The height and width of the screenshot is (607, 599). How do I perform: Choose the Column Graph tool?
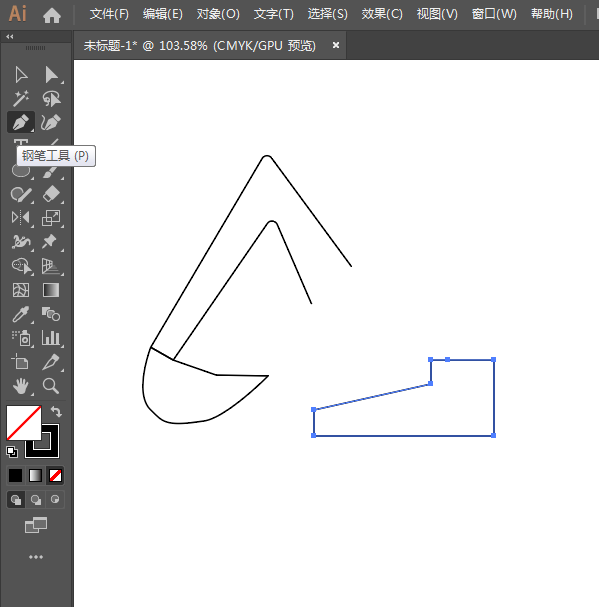click(51, 338)
